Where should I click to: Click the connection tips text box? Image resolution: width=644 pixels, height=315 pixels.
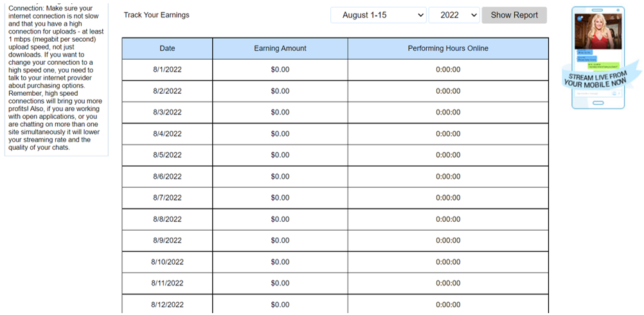point(57,78)
